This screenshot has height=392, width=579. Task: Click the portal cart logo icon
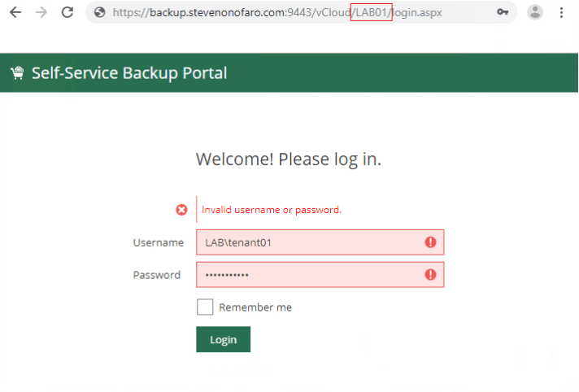coord(17,73)
